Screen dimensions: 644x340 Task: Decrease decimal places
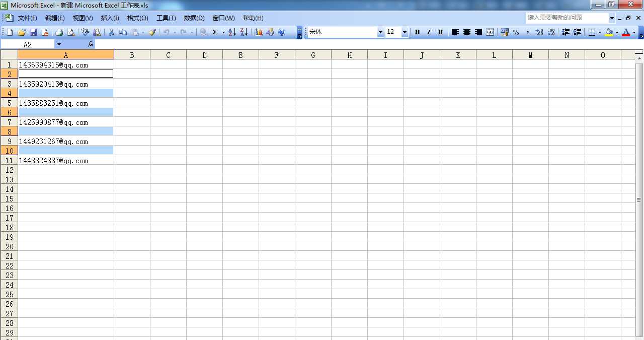pos(551,32)
